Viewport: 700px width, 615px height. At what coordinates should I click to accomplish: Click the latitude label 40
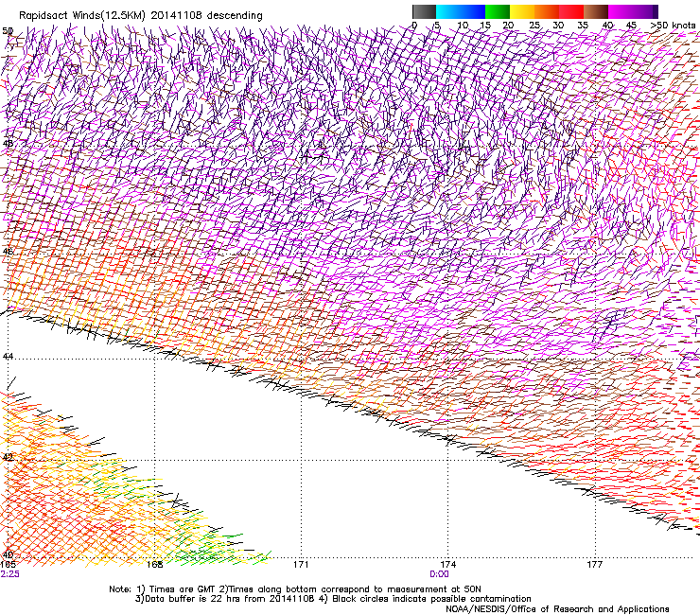(x=8, y=555)
